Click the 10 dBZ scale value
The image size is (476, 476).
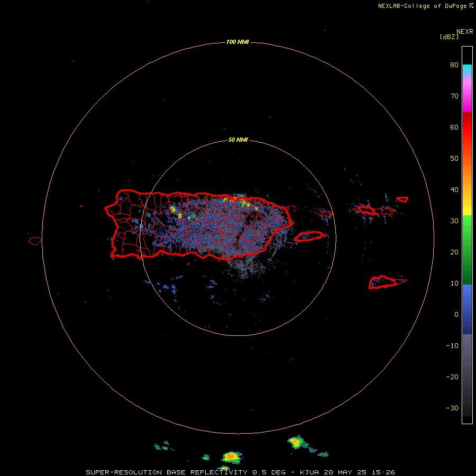coord(454,283)
